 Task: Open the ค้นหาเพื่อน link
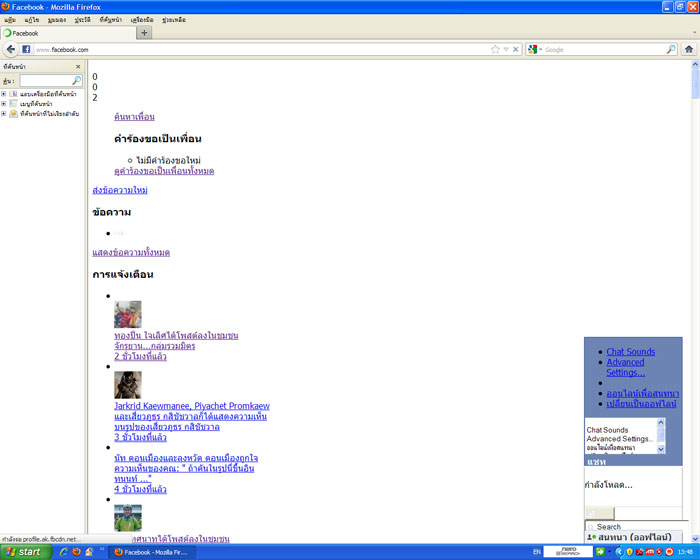[x=134, y=117]
